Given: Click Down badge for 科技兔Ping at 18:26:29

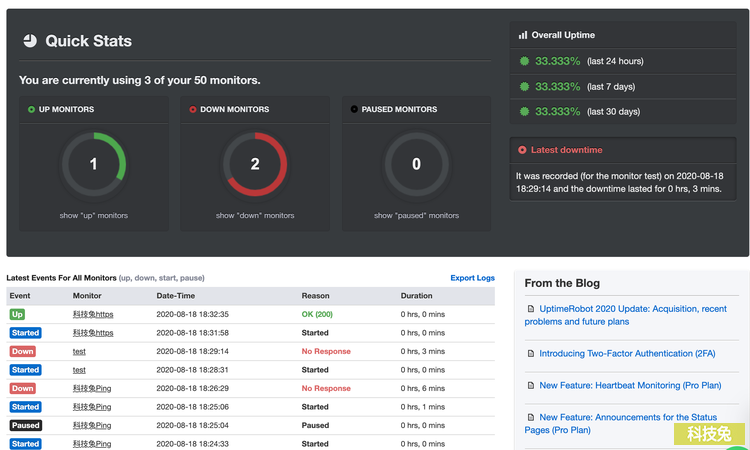Looking at the screenshot, I should tap(22, 388).
